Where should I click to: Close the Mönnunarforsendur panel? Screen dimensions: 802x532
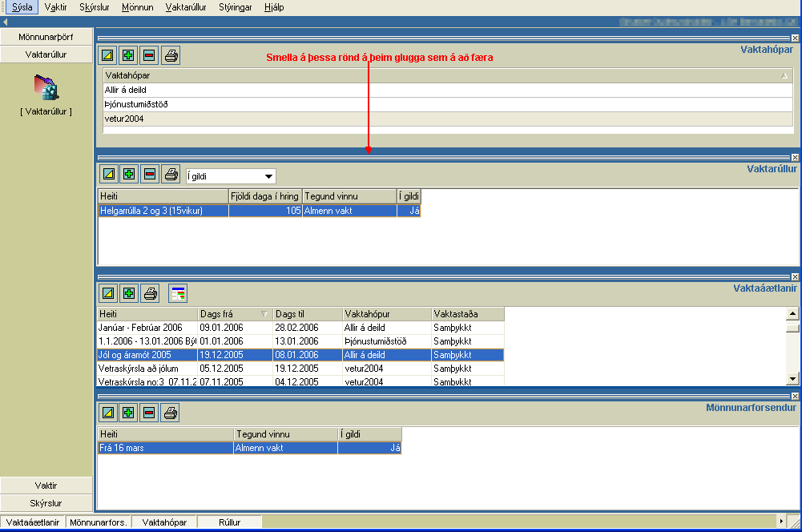(795, 397)
